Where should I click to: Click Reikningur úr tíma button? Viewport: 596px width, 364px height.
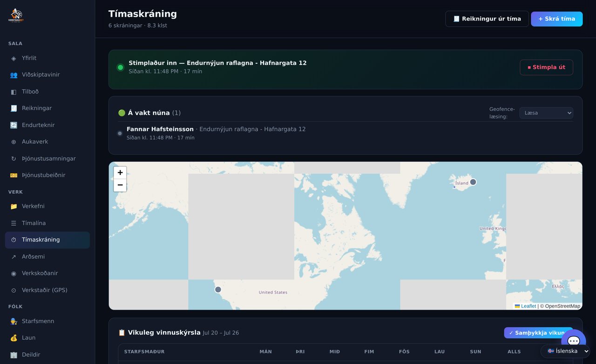click(487, 19)
